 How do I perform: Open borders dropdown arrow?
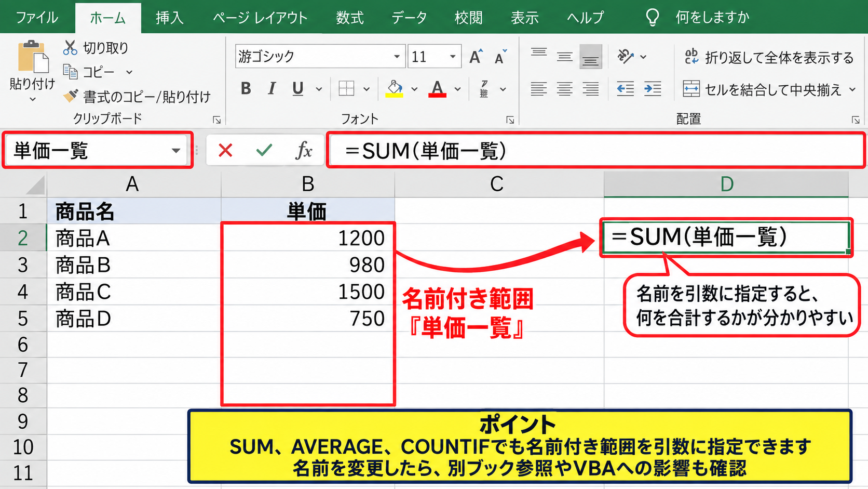pos(367,89)
